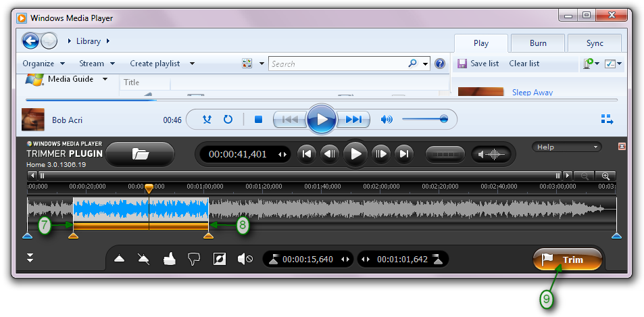Viewport: 644px width, 317px height.
Task: Toggle shuffle in Windows Media Player
Action: point(207,120)
